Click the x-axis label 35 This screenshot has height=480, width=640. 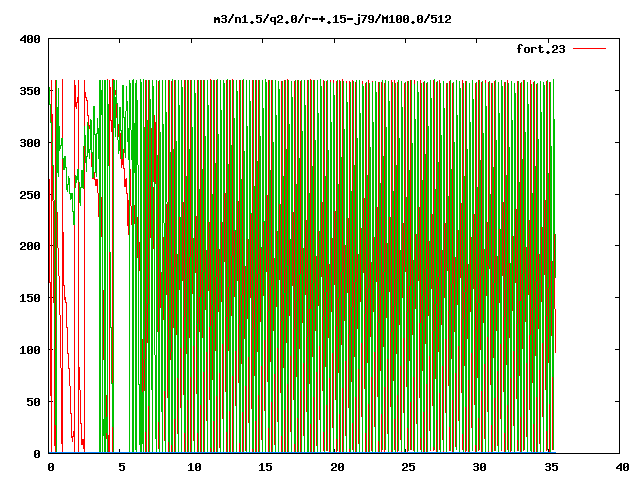click(x=551, y=467)
